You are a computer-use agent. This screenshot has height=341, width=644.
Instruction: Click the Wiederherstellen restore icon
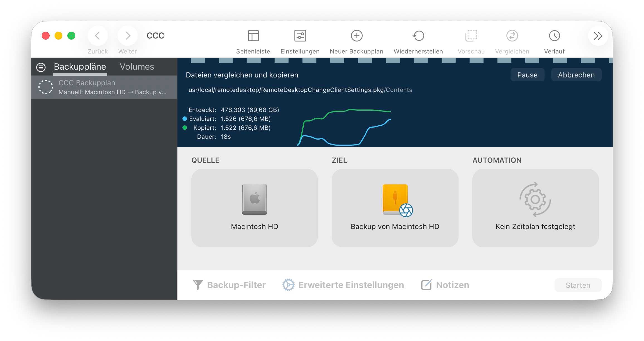[418, 36]
